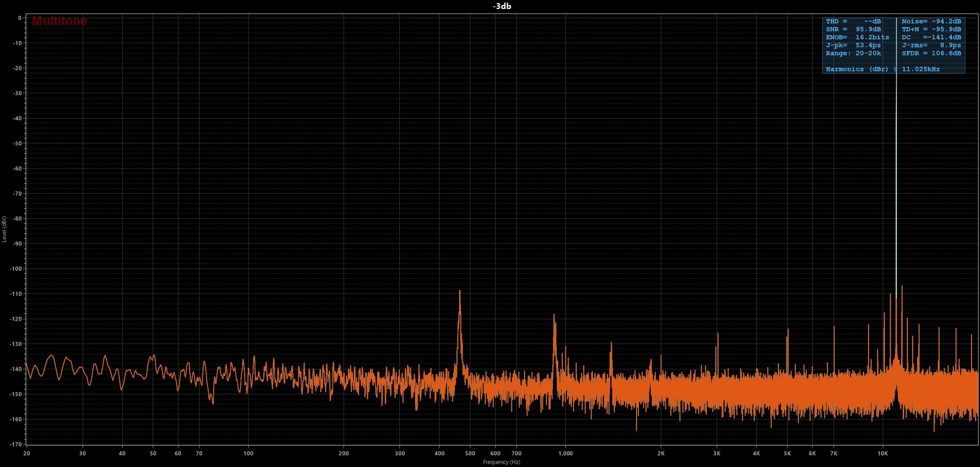The width and height of the screenshot is (980, 467).
Task: Click the -50 level tick label
Action: [17, 143]
